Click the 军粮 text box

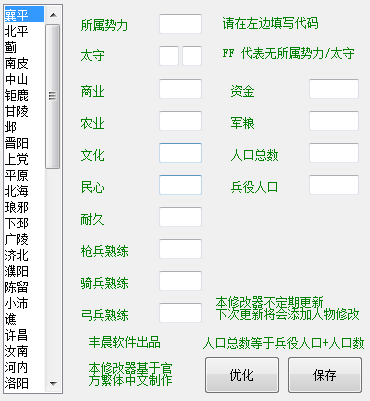click(334, 121)
